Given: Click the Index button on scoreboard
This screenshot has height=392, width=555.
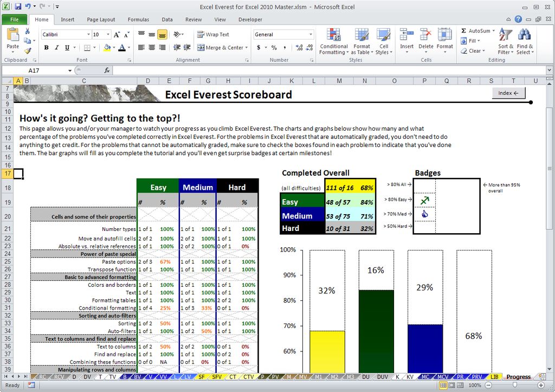Looking at the screenshot, I should pyautogui.click(x=508, y=93).
